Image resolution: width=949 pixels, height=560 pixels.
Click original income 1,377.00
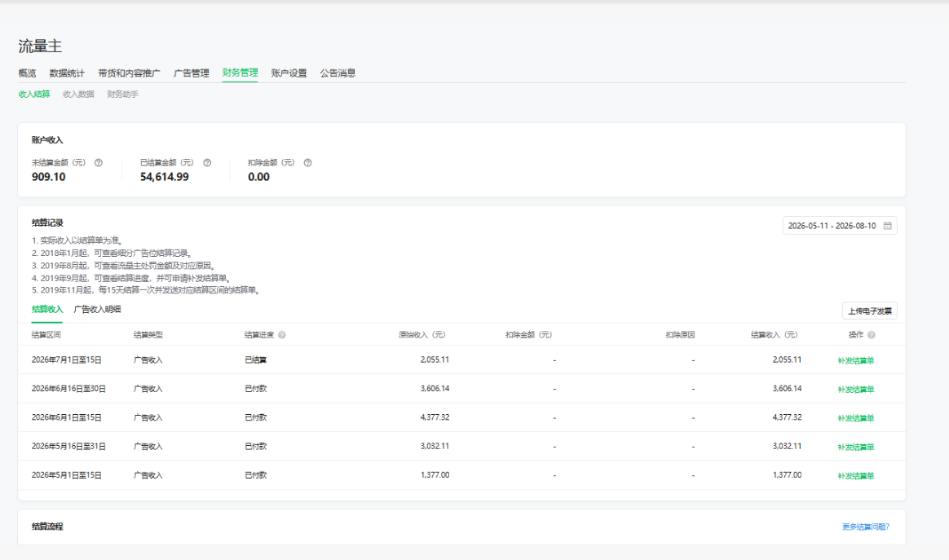[435, 475]
